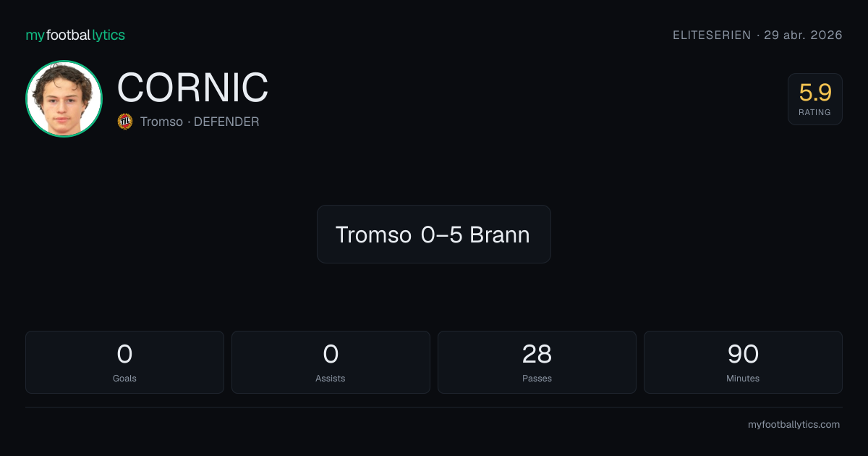The width and height of the screenshot is (868, 456).
Task: Select the 90 Minutes stat card
Action: [743, 362]
